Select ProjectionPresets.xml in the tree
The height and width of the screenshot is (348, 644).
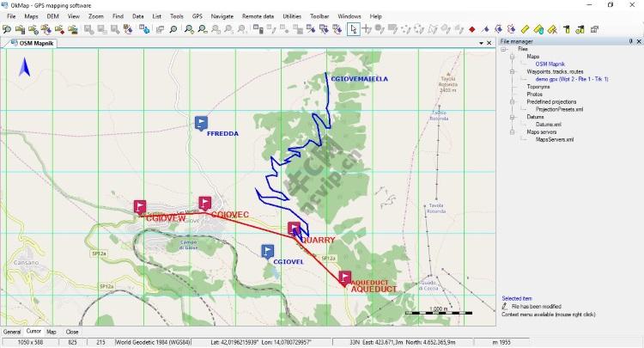559,110
